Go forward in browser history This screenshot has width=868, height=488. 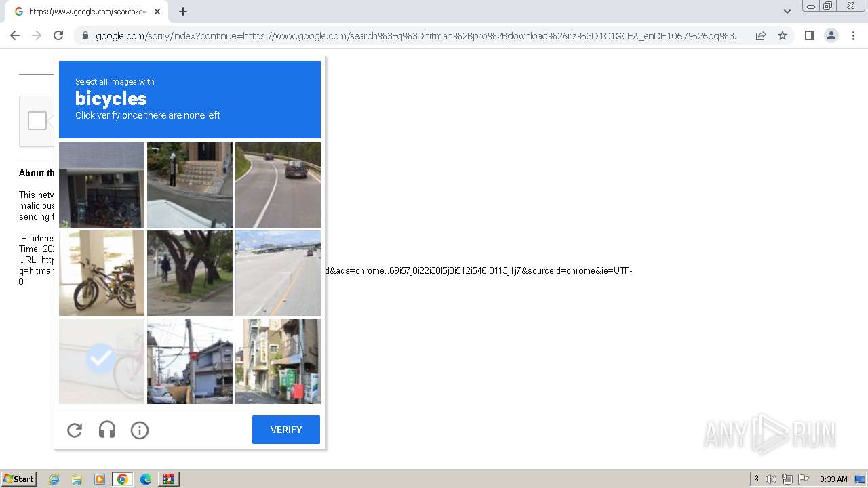coord(37,35)
